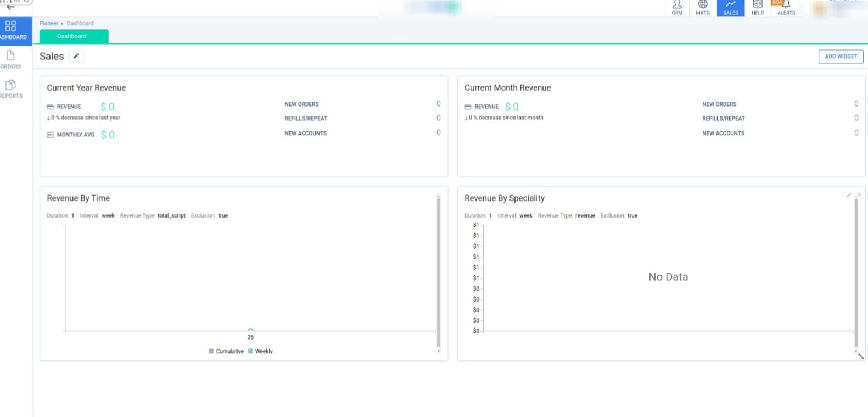Click the Monthly Avg calendar icon

tap(50, 135)
